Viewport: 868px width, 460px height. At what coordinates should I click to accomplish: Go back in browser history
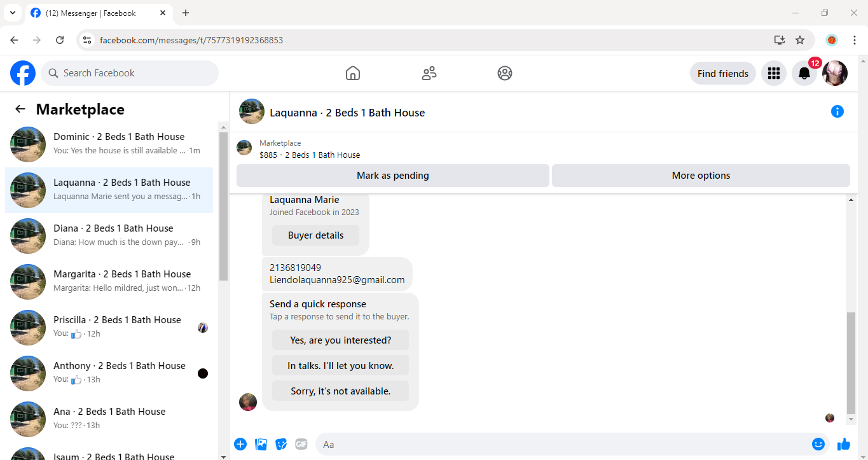click(14, 40)
